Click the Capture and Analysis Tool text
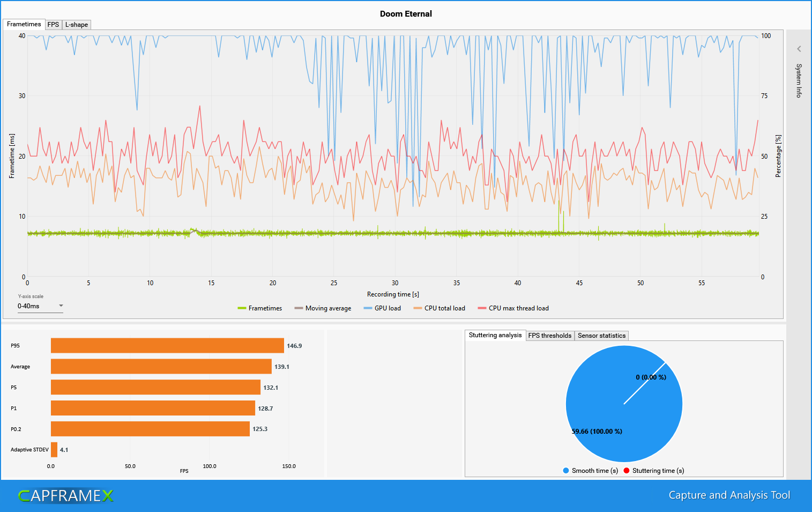Screen dimensions: 812x512 [x=729, y=495]
